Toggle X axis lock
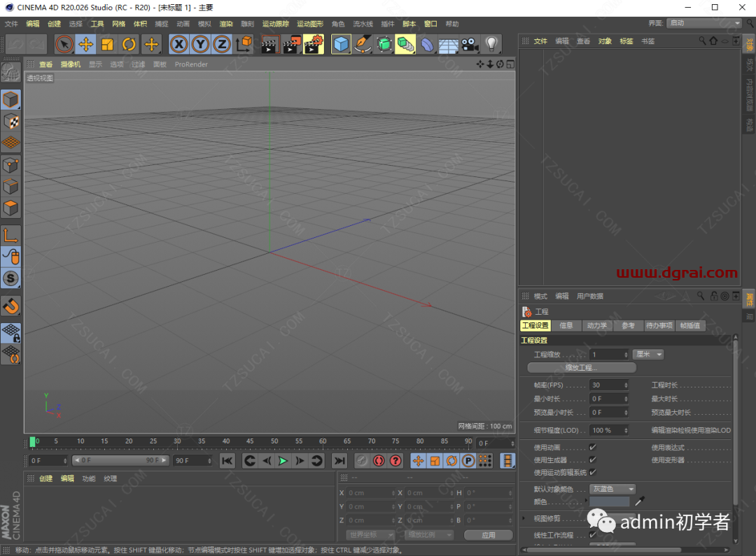Screen dimensions: 756x556 [179, 44]
